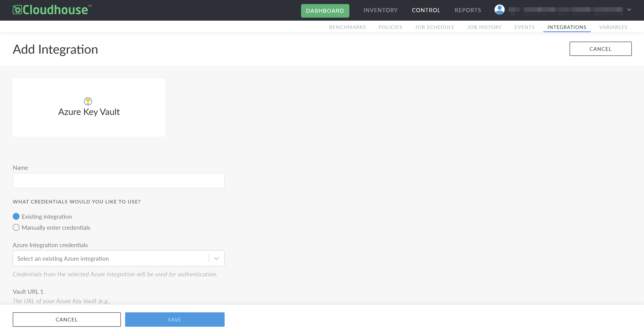This screenshot has height=334, width=644.
Task: Click the credentials authentication hint text
Action: pyautogui.click(x=115, y=274)
